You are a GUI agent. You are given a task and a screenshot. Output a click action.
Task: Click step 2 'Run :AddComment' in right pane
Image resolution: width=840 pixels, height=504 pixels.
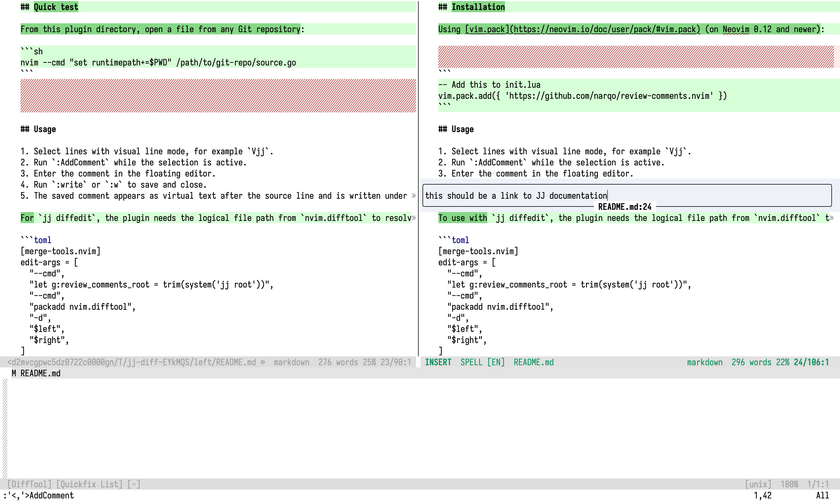[x=551, y=162]
